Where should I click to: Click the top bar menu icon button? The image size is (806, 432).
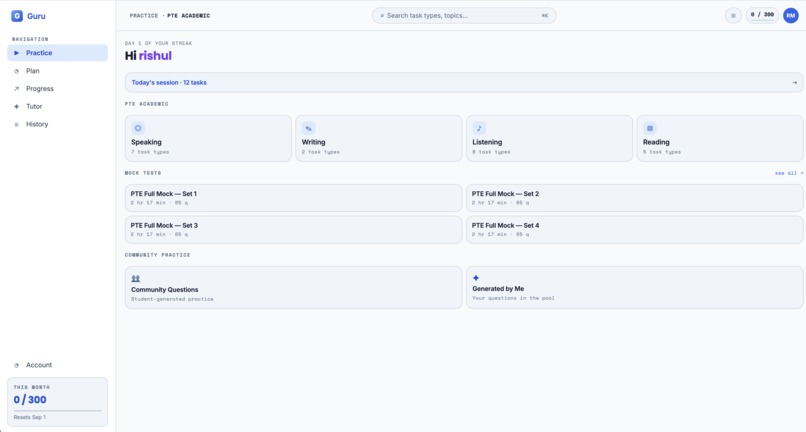(733, 15)
